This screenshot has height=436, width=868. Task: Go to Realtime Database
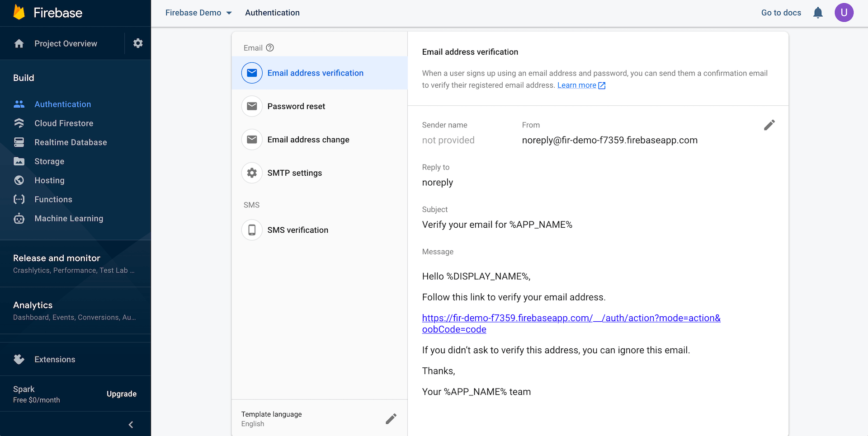pos(71,142)
